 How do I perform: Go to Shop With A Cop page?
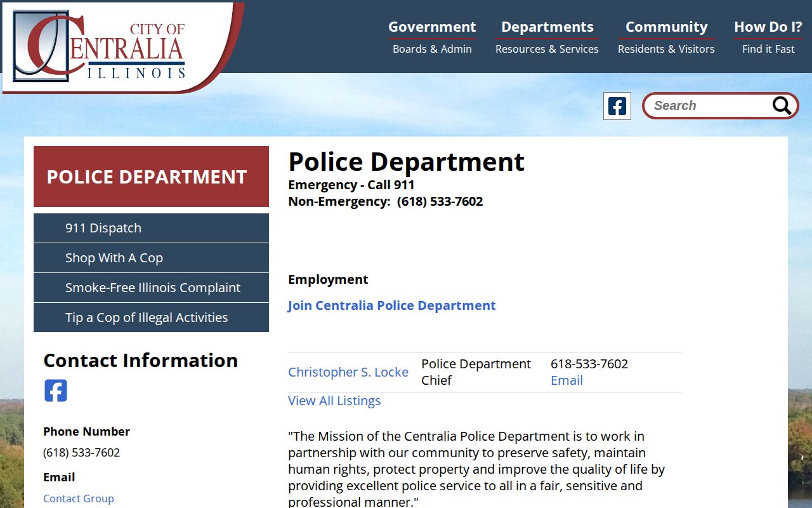click(x=151, y=258)
